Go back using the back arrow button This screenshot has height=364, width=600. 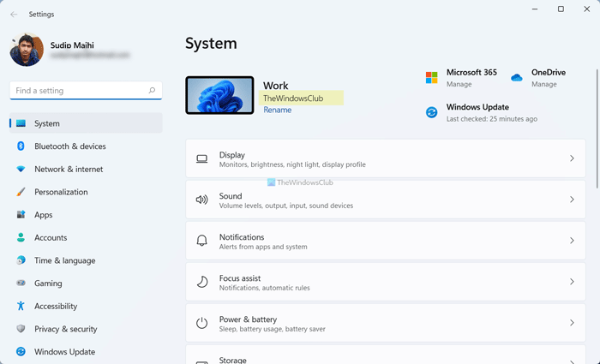(14, 14)
